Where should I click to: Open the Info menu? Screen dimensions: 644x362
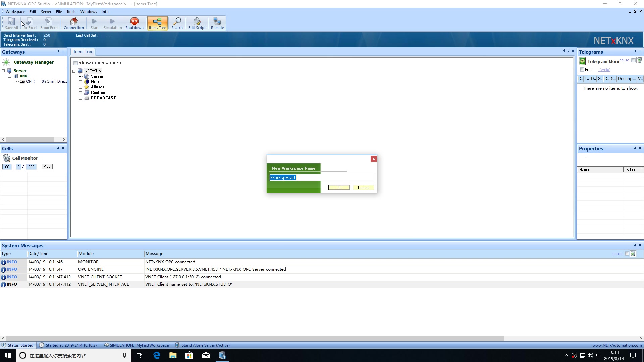point(105,12)
